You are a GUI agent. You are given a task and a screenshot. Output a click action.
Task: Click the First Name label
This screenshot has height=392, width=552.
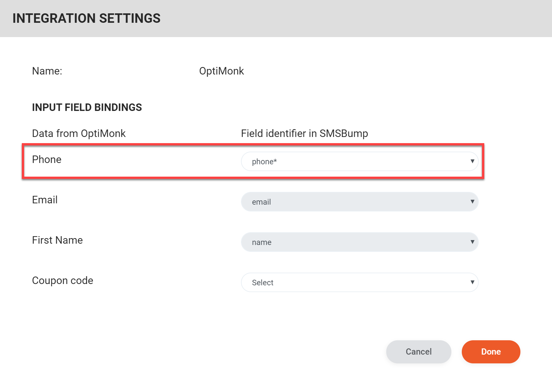57,240
